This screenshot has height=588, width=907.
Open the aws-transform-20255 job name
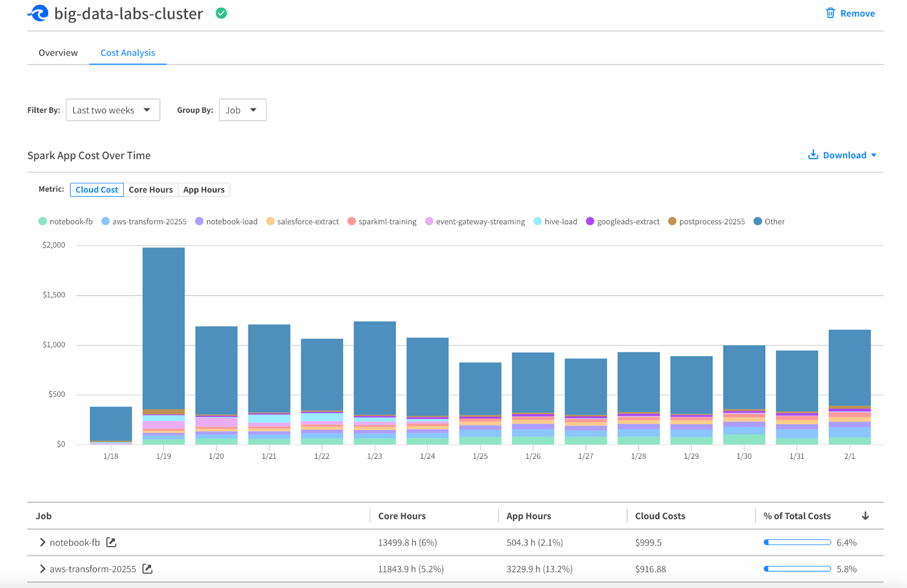tap(93, 569)
